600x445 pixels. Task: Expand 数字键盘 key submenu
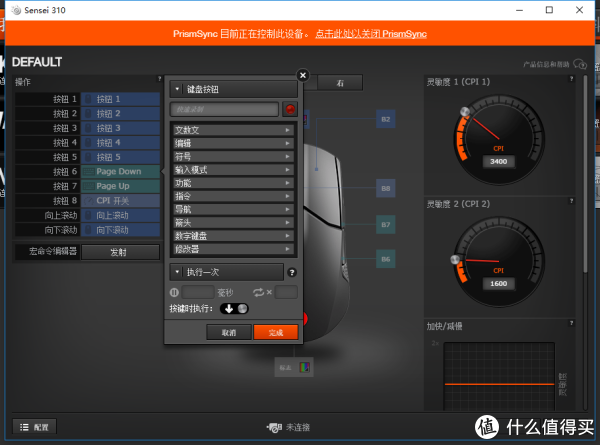tap(233, 236)
